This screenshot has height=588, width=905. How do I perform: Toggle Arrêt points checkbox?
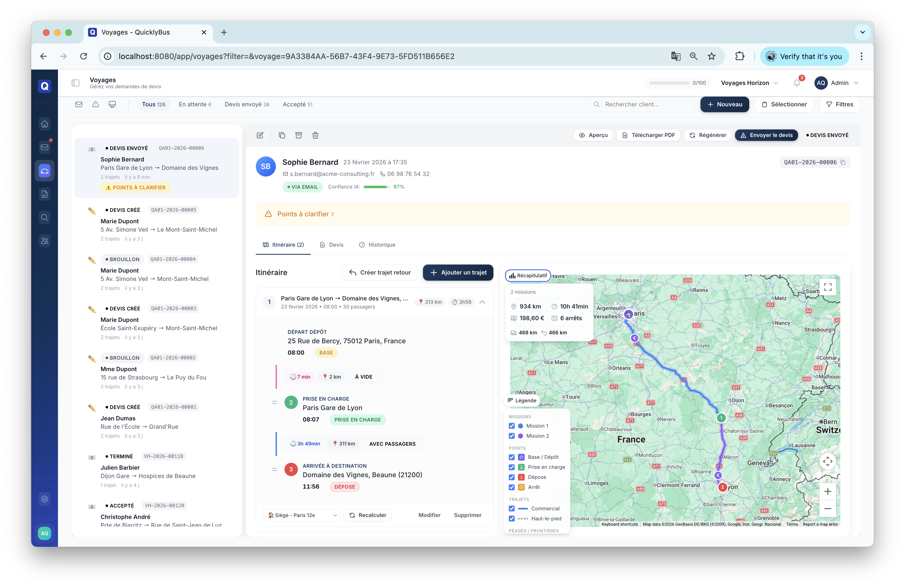(512, 487)
